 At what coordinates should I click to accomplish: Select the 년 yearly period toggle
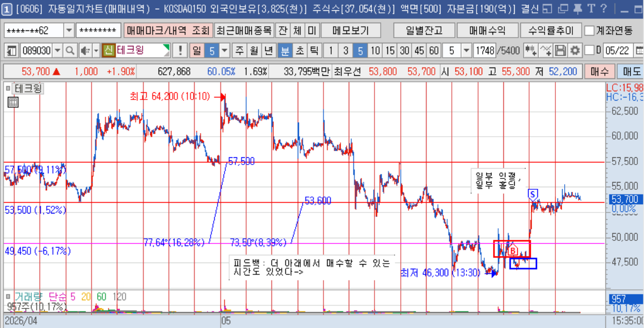coord(268,51)
